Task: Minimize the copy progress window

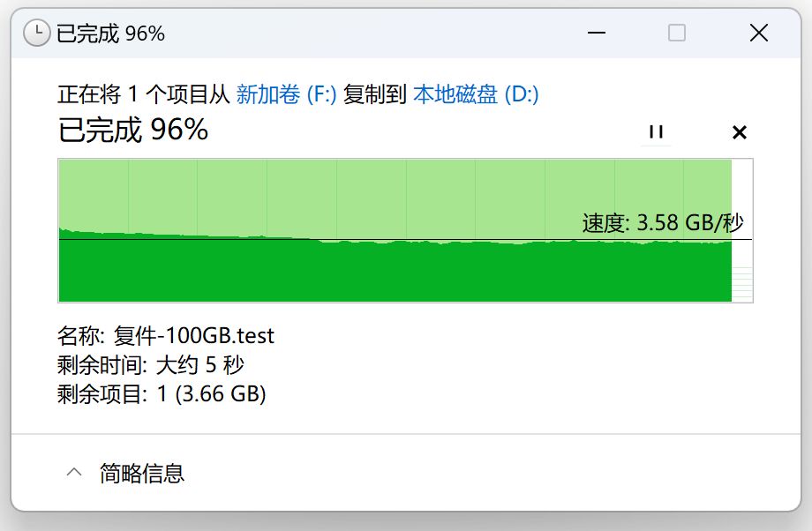Action: click(595, 34)
